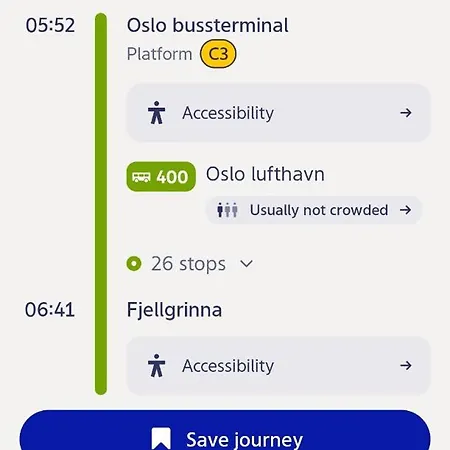Click the yellow C3 platform badge
Screen dimensions: 450x450
[218, 54]
